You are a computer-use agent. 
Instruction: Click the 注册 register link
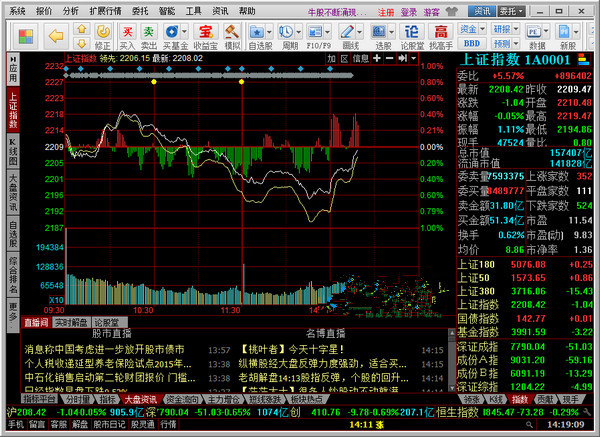click(385, 11)
